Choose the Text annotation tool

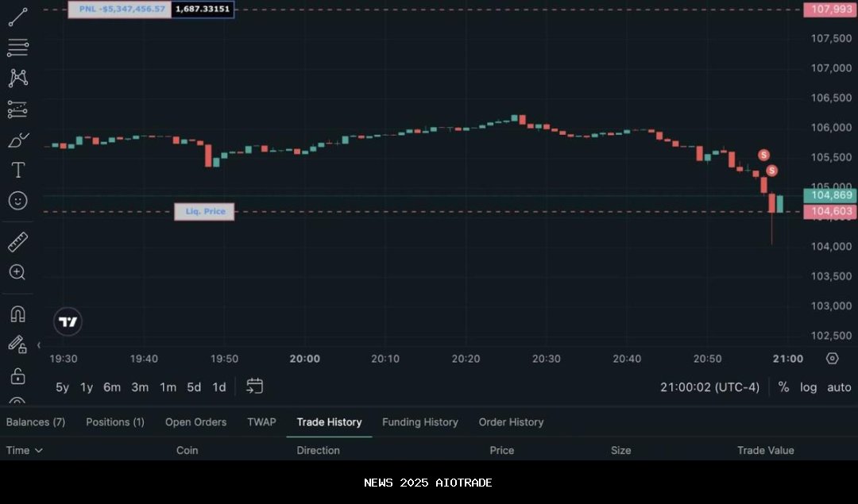pyautogui.click(x=17, y=171)
